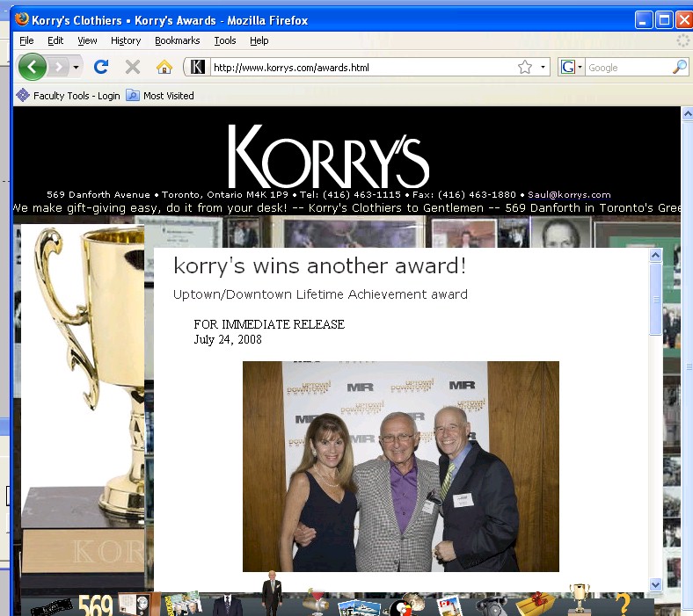
Task: Open the back/forward history dropdown arrow
Action: [x=76, y=67]
